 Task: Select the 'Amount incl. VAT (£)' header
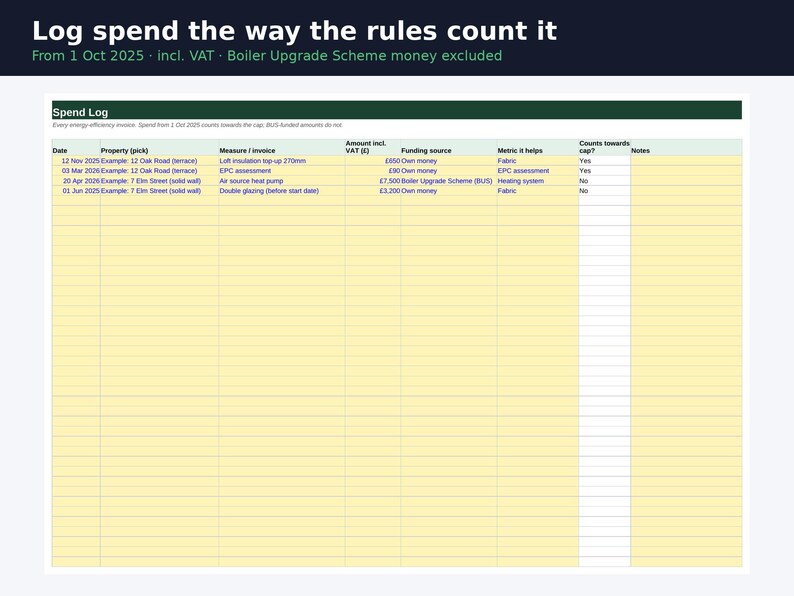373,147
